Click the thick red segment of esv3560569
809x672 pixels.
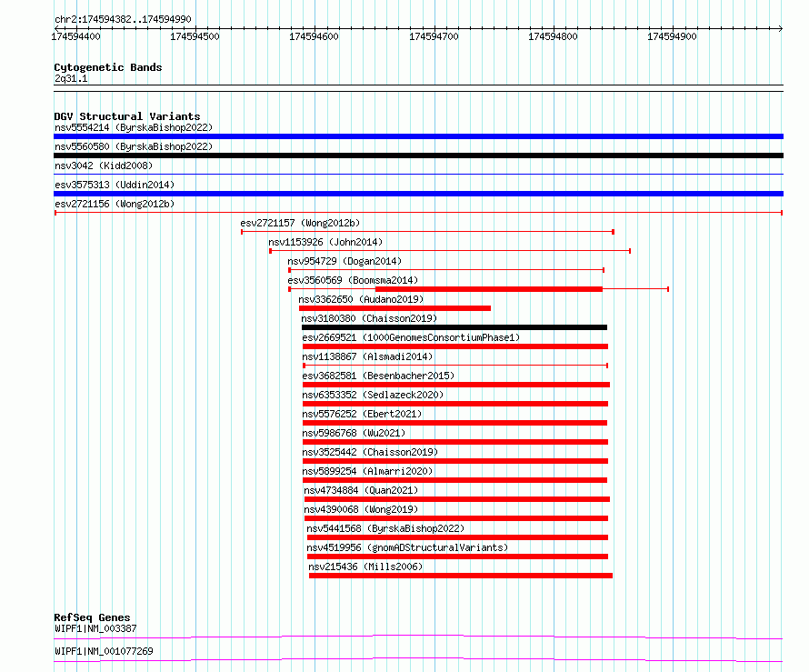tap(489, 289)
